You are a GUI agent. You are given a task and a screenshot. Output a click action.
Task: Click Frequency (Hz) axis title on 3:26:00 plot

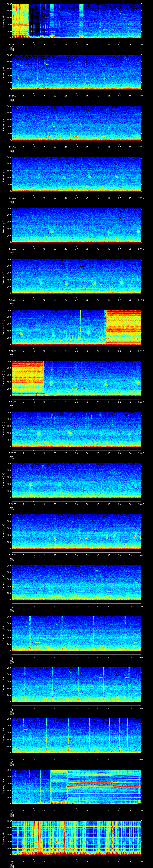pyautogui.click(x=3, y=583)
